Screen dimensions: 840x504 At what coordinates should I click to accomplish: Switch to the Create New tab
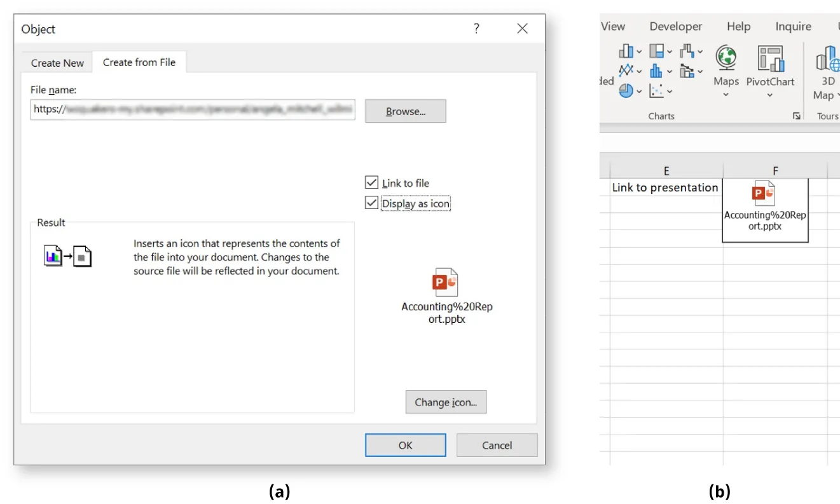(57, 62)
